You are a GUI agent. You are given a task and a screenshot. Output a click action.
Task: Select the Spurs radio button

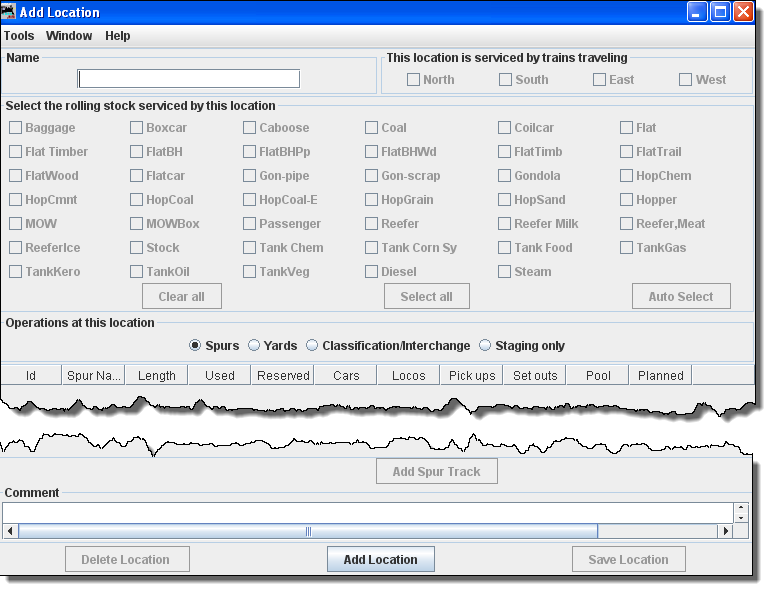click(196, 346)
